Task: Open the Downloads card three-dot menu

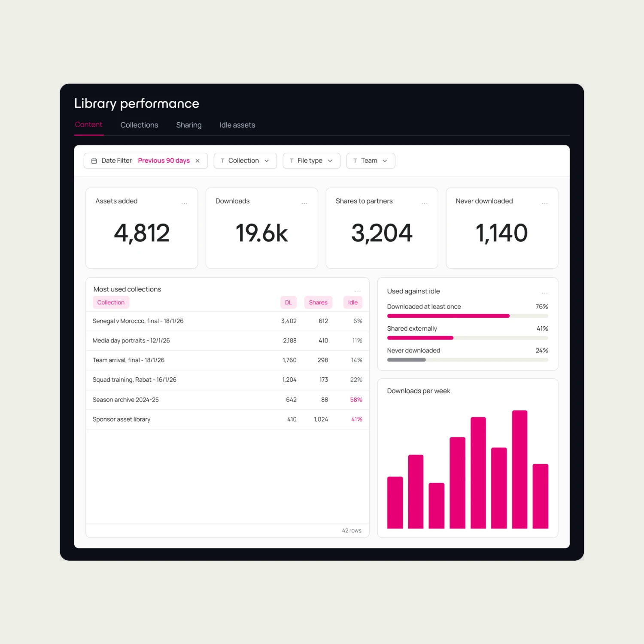Action: click(x=304, y=203)
